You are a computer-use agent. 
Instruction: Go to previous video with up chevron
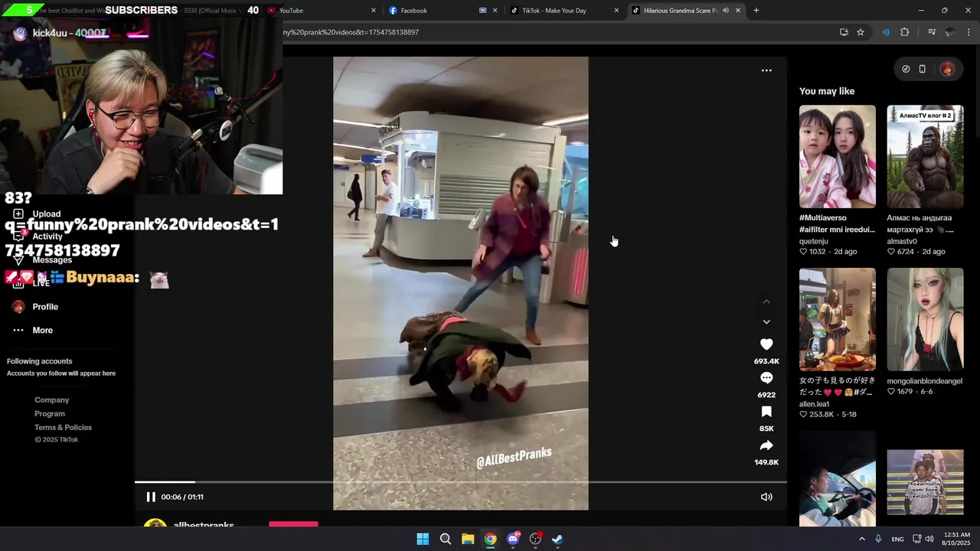[x=766, y=302]
